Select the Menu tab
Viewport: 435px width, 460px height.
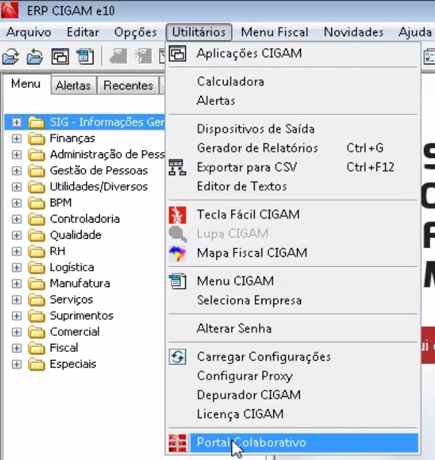(x=26, y=84)
